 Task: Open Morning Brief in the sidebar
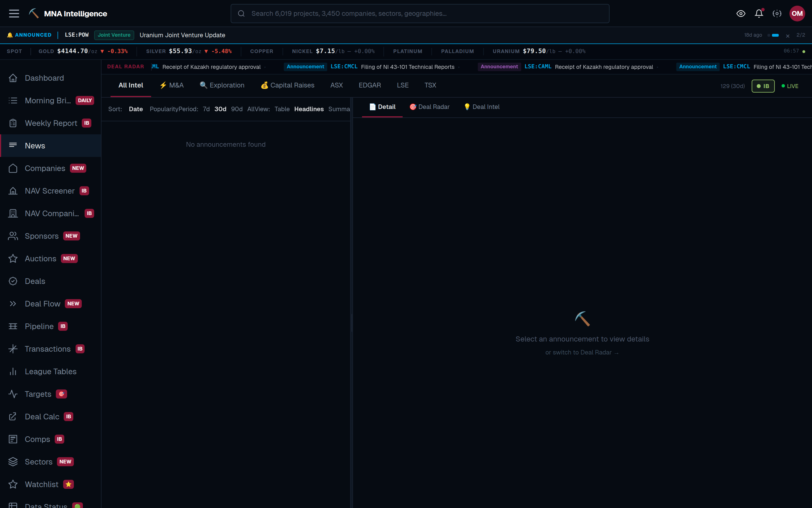click(51, 100)
